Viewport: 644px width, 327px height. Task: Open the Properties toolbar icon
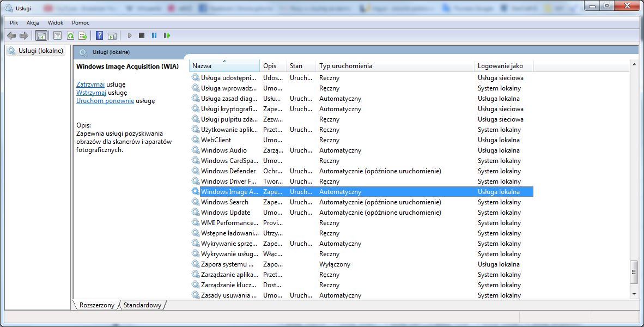coord(58,36)
